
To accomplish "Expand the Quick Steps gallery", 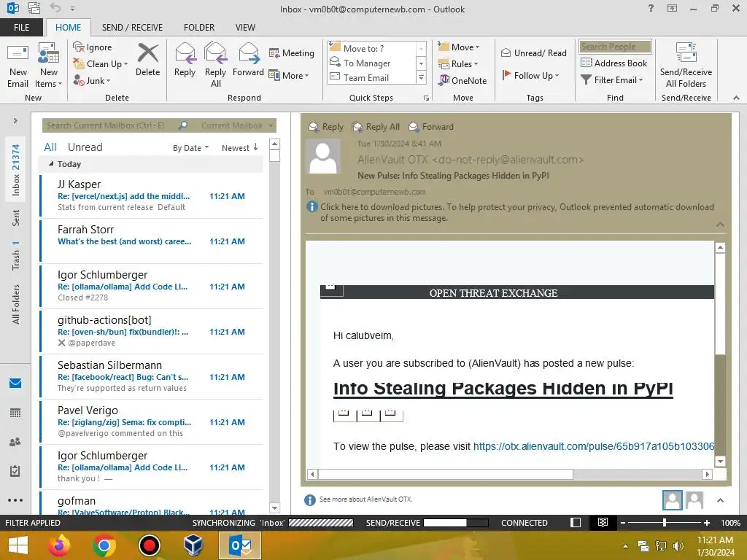I will tap(421, 77).
